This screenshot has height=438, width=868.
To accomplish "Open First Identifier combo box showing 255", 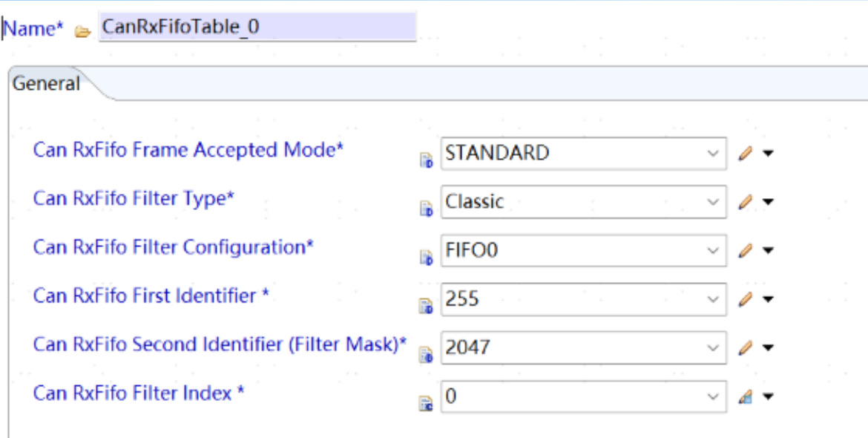I will [583, 300].
